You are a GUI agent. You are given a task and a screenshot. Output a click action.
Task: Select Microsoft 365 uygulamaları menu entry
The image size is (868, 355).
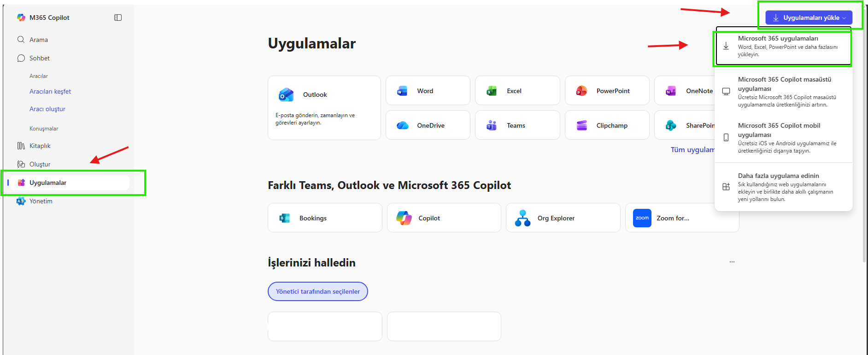(783, 47)
